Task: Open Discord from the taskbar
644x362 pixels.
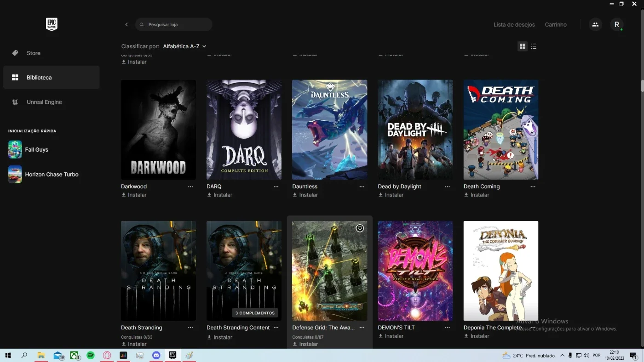Action: [156, 355]
